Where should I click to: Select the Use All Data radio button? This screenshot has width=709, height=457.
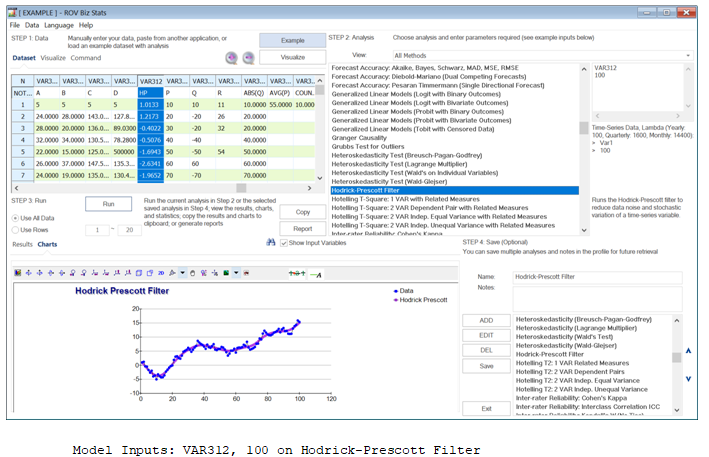click(15, 218)
